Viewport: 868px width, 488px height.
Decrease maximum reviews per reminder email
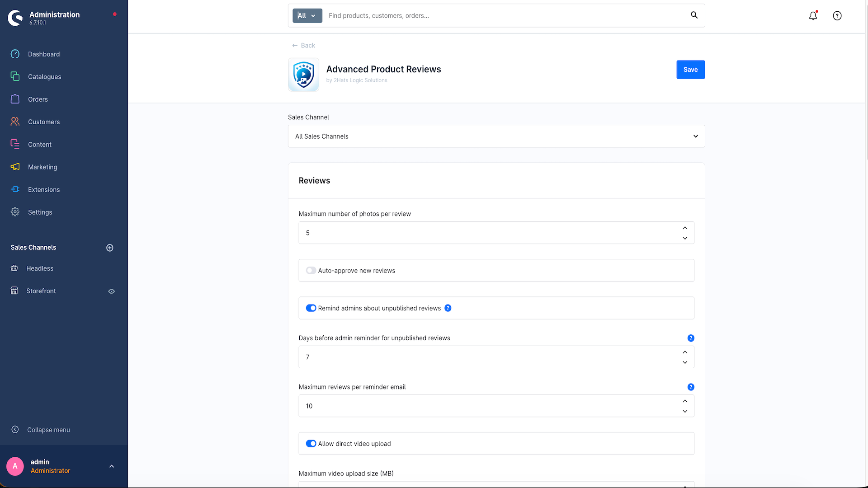(x=685, y=411)
